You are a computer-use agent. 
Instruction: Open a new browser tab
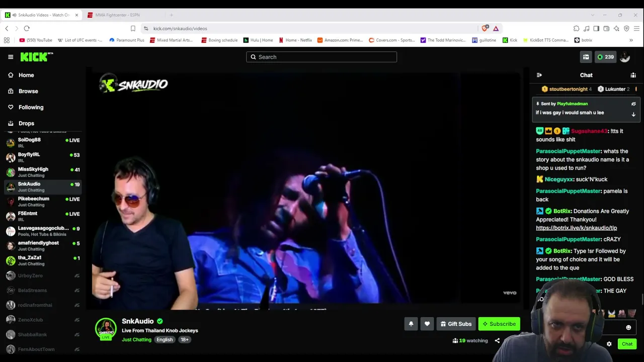point(171,15)
